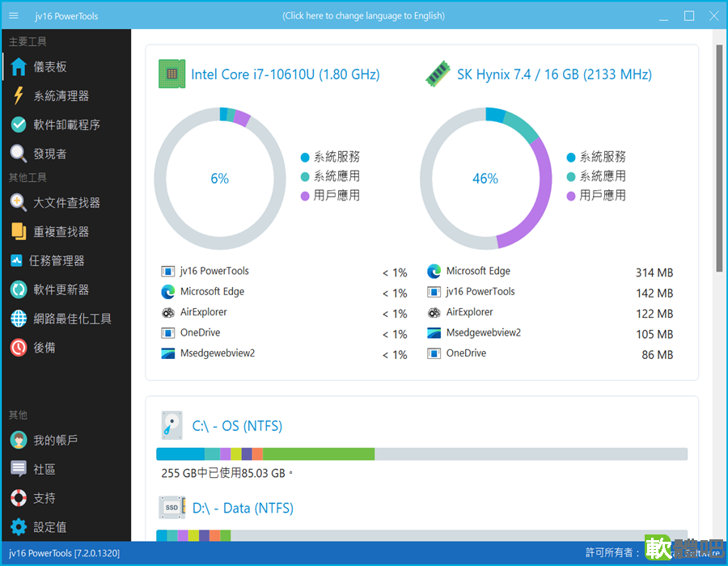Click the 6% CPU donut chart
This screenshot has width=728, height=566.
(219, 179)
